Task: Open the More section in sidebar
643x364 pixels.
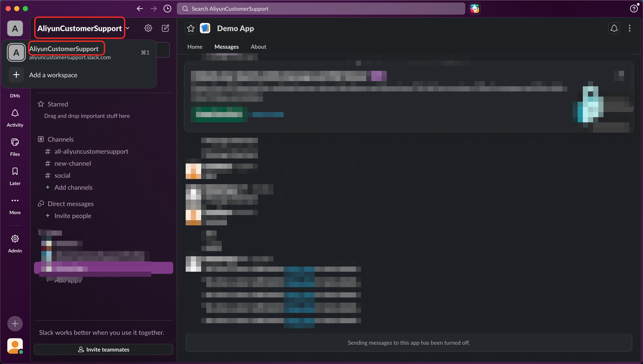Action: (x=15, y=206)
